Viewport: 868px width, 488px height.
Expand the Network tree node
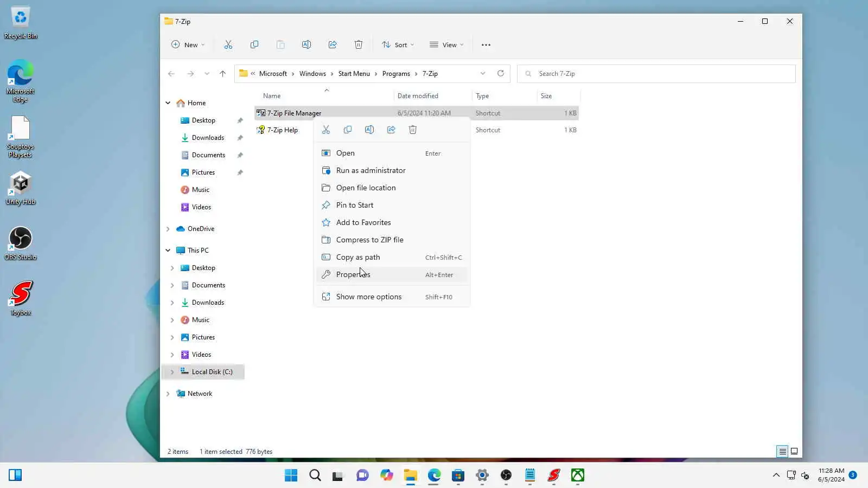coord(168,394)
